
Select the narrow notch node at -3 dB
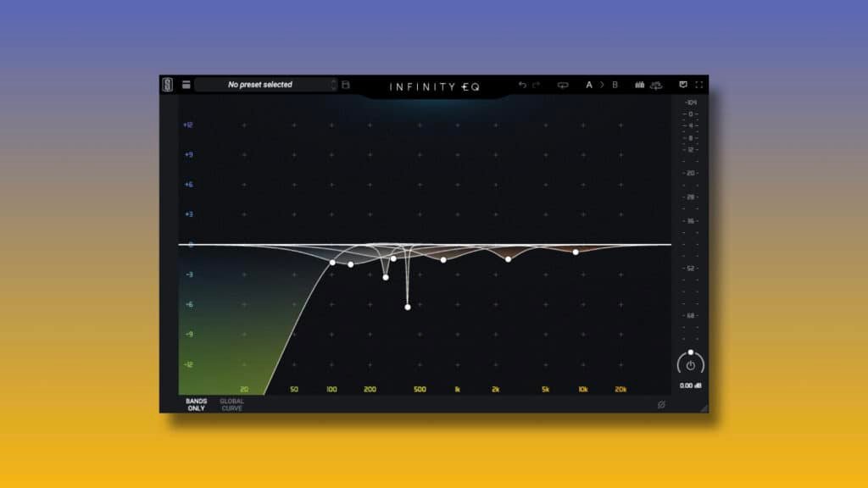386,277
